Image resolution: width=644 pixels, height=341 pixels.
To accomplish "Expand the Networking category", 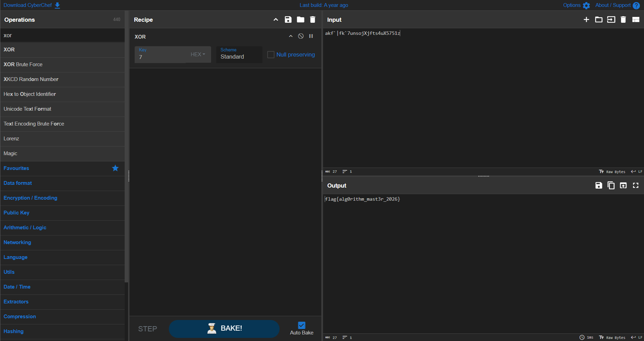I will pos(62,242).
